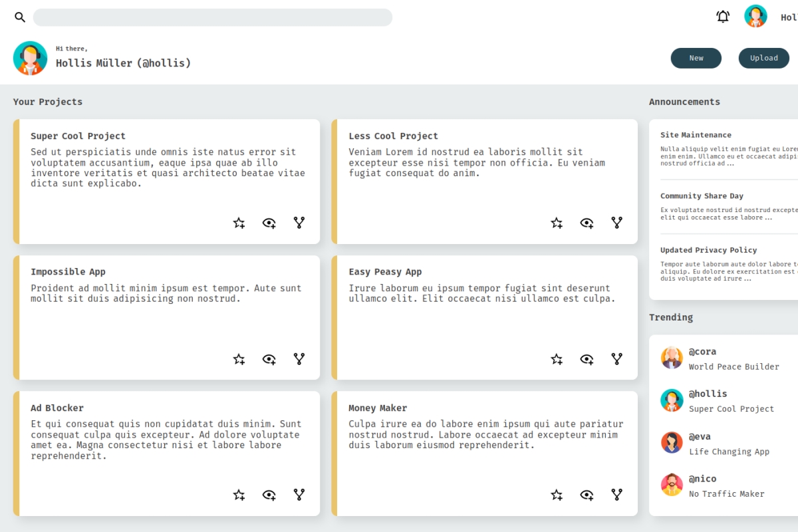The height and width of the screenshot is (532, 798).
Task: Fork the Money Maker project
Action: pos(617,495)
